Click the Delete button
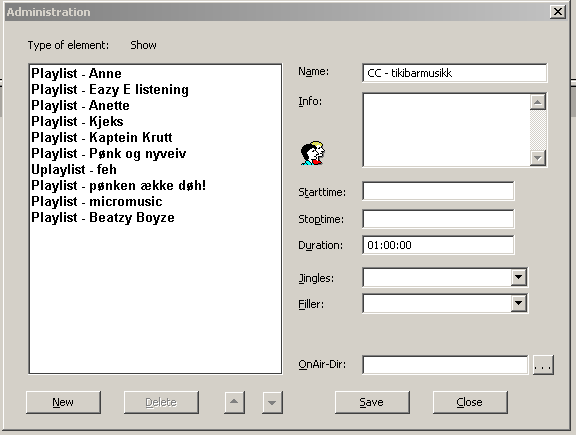Image resolution: width=576 pixels, height=435 pixels. (161, 402)
